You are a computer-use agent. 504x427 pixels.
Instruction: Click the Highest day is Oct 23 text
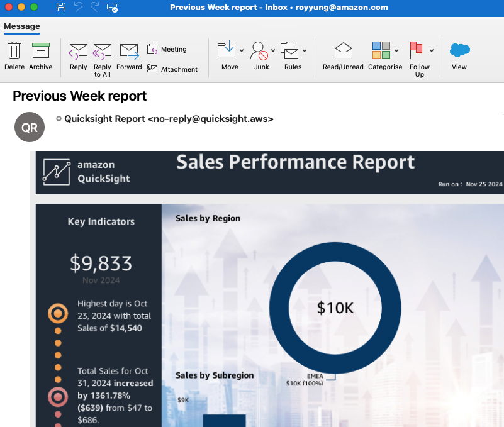(x=114, y=316)
